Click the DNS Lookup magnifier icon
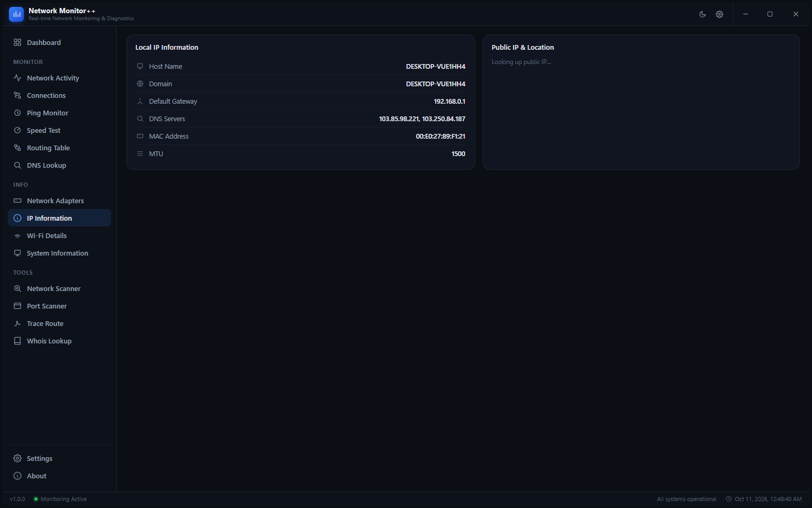The image size is (812, 508). pos(17,165)
